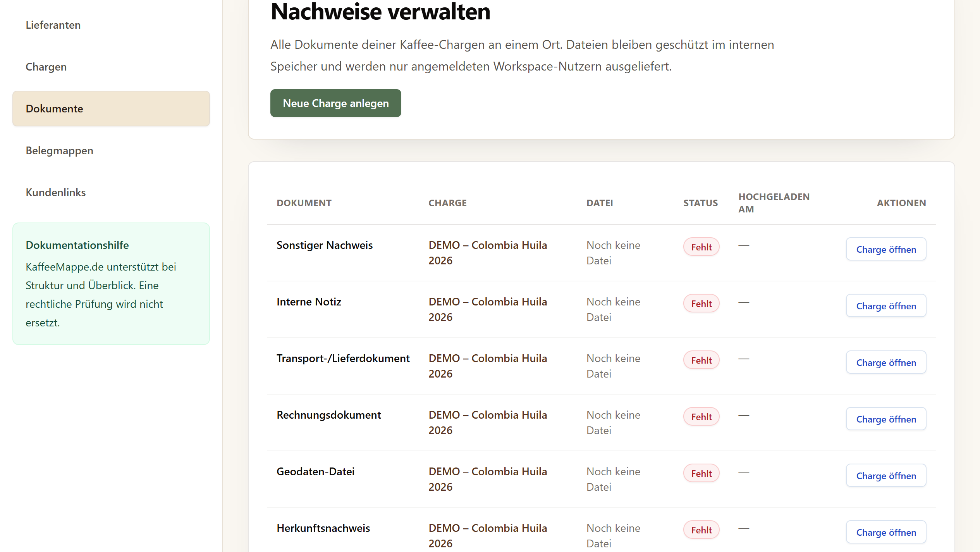Click Noch keine Datei in Geodaten-Datei row
The height and width of the screenshot is (552, 980).
click(x=613, y=479)
